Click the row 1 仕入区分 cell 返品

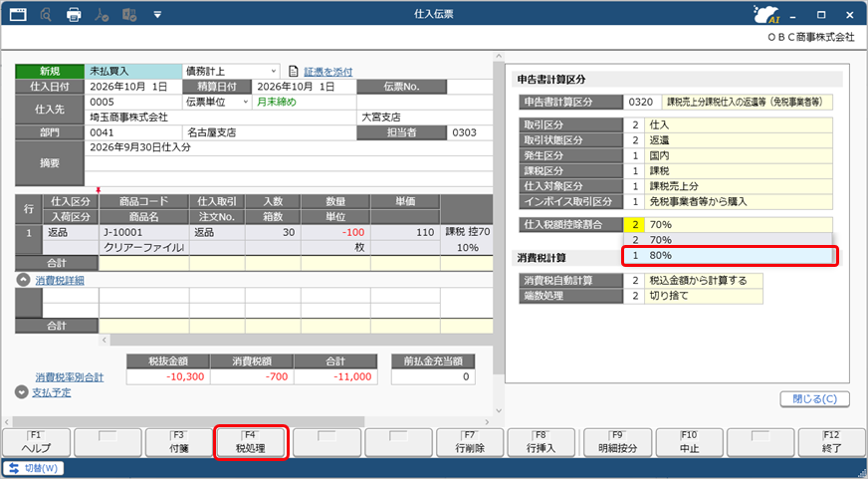71,233
